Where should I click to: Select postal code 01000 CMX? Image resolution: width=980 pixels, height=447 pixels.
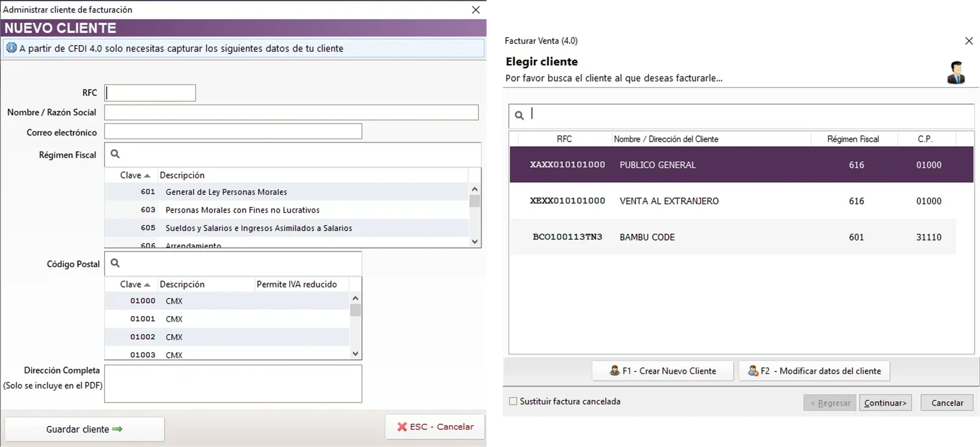pos(227,301)
